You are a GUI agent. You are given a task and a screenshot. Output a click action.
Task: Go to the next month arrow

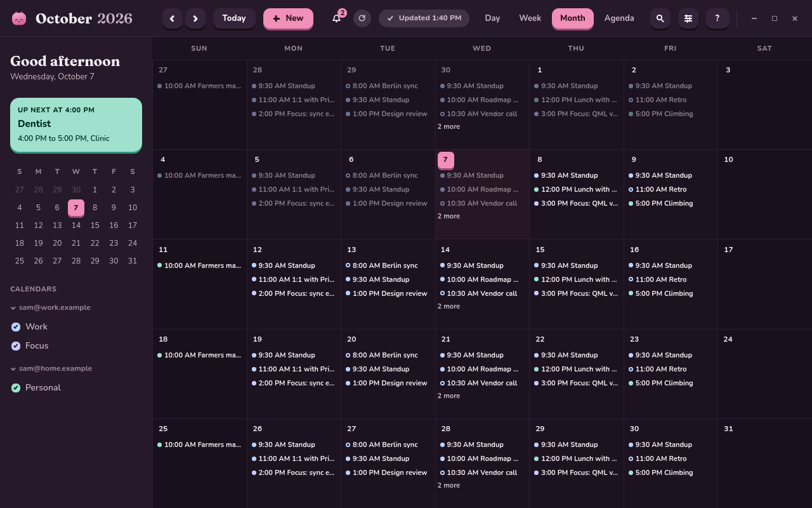[x=195, y=18]
